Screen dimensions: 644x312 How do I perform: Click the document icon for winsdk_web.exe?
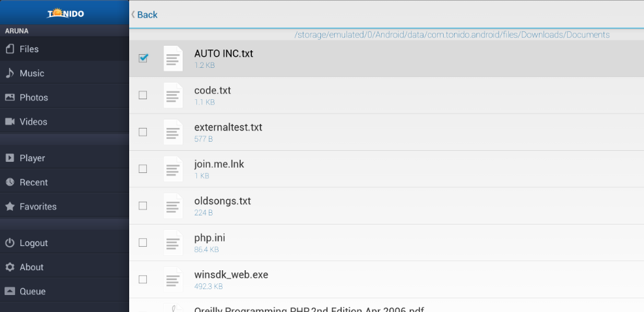click(x=173, y=279)
